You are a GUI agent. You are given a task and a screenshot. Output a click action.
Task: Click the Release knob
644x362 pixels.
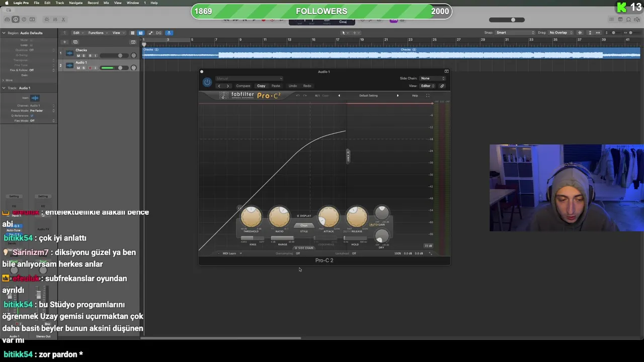357,217
